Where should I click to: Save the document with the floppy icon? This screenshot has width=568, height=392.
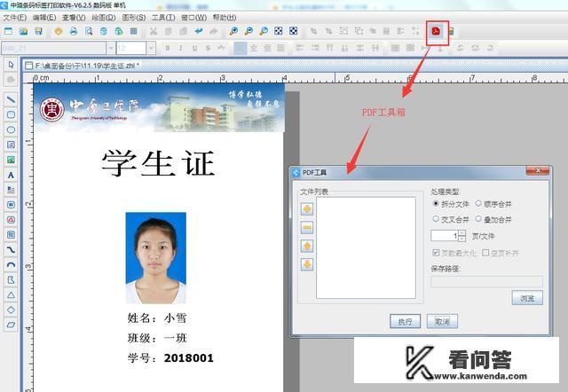[39, 31]
